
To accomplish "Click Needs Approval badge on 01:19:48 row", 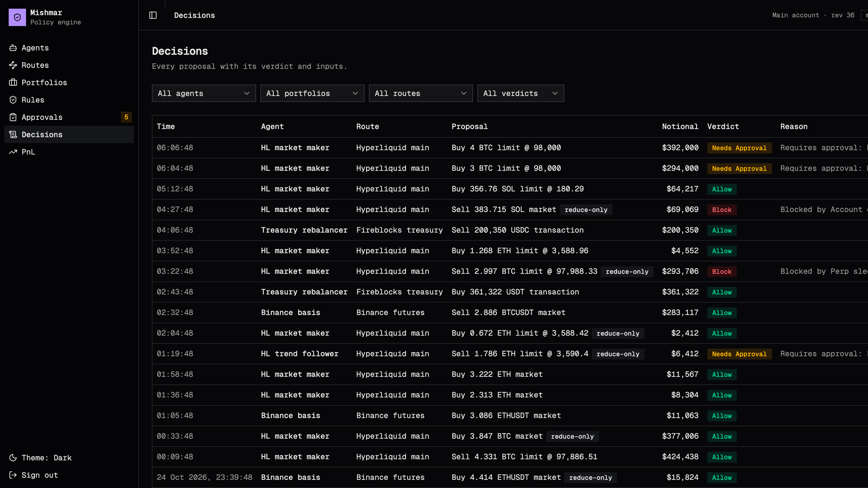I will [739, 354].
